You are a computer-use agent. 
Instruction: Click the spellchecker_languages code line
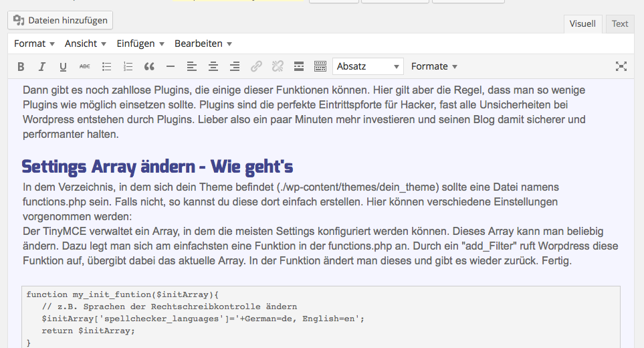(x=203, y=319)
